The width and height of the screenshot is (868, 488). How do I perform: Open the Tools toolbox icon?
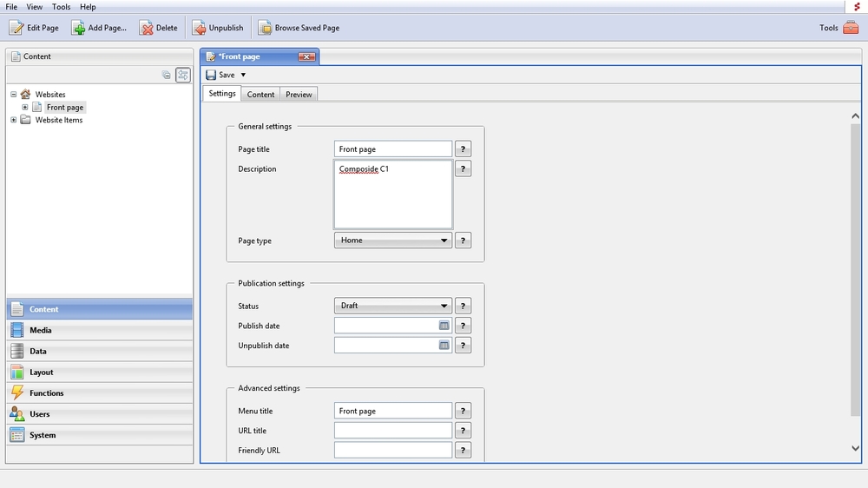pos(851,28)
